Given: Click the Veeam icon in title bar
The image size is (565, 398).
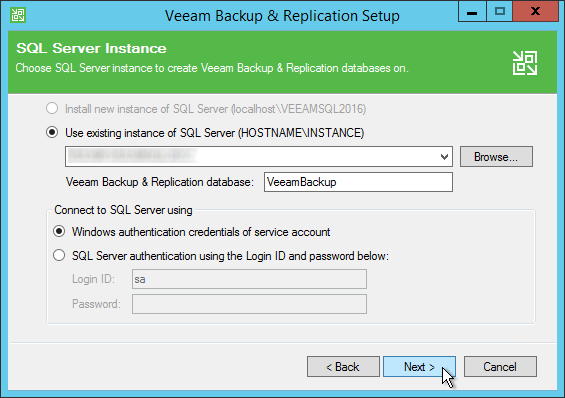Looking at the screenshot, I should tap(18, 15).
